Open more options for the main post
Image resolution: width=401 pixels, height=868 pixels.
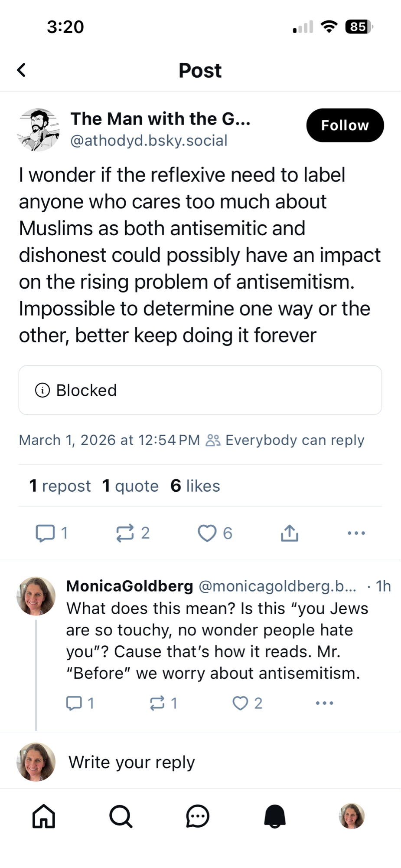pos(356,533)
